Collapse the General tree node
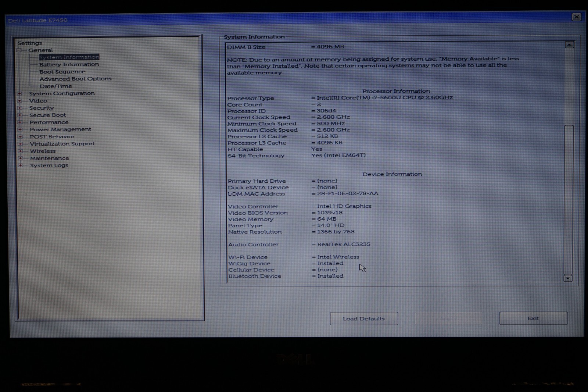Image resolution: width=588 pixels, height=392 pixels. click(19, 50)
